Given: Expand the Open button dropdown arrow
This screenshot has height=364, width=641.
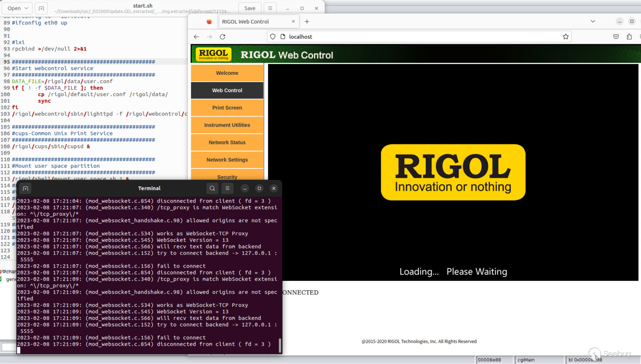Looking at the screenshot, I should tap(26, 8).
